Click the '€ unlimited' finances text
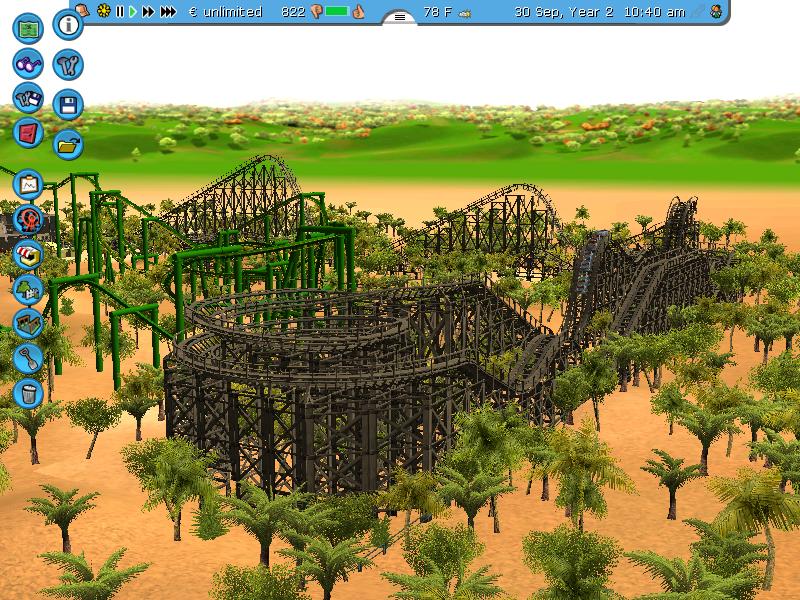Image resolution: width=800 pixels, height=600 pixels. tap(226, 11)
